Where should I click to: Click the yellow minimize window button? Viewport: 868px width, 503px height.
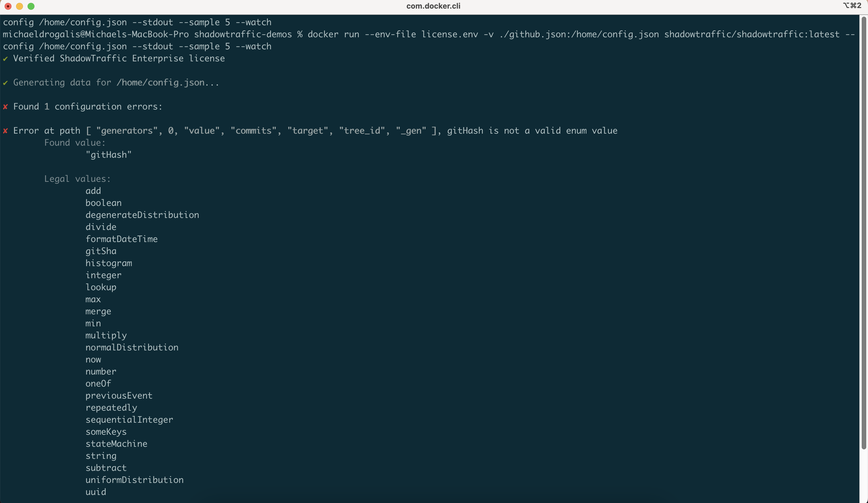pyautogui.click(x=20, y=6)
